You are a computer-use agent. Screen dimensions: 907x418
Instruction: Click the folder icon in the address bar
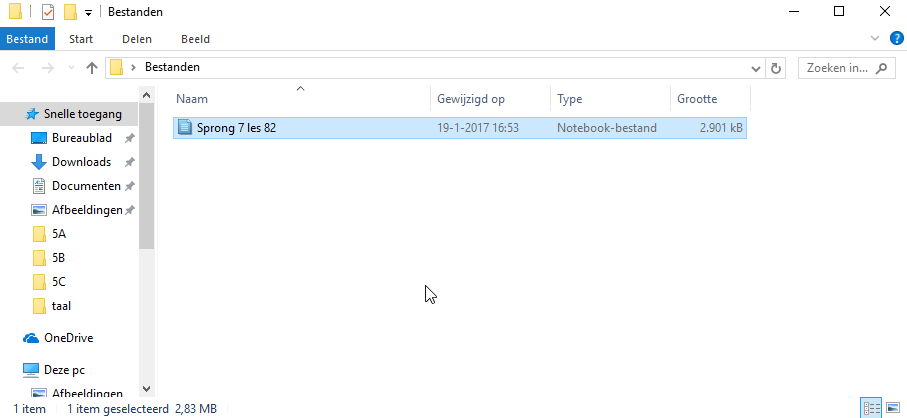(x=116, y=68)
